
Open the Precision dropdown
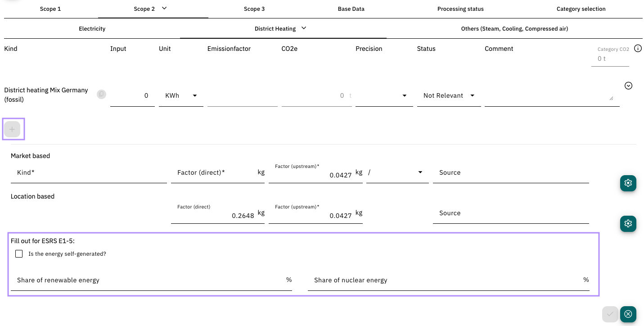[384, 95]
